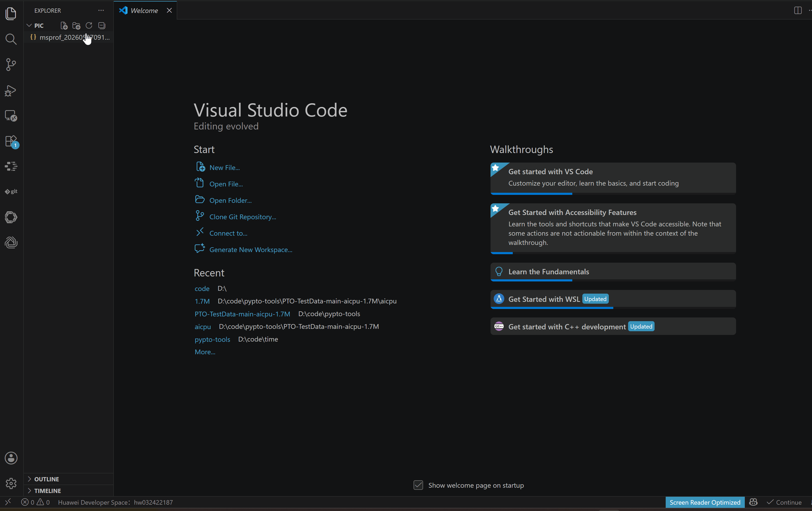Open Explorer views and more actions menu
The image size is (812, 511).
click(x=101, y=11)
